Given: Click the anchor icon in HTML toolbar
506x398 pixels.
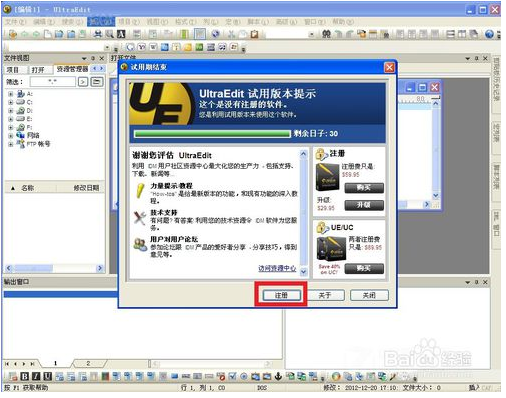Looking at the screenshot, I should point(278,376).
